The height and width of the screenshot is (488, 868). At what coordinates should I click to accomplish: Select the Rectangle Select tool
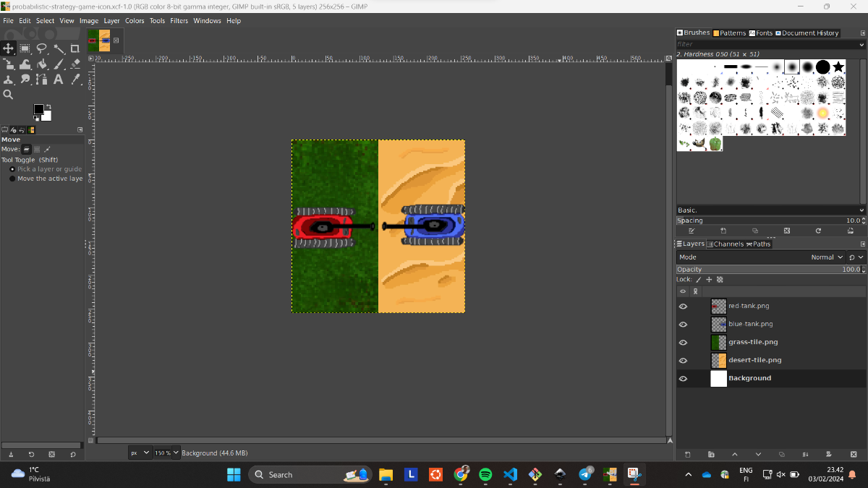coord(25,48)
